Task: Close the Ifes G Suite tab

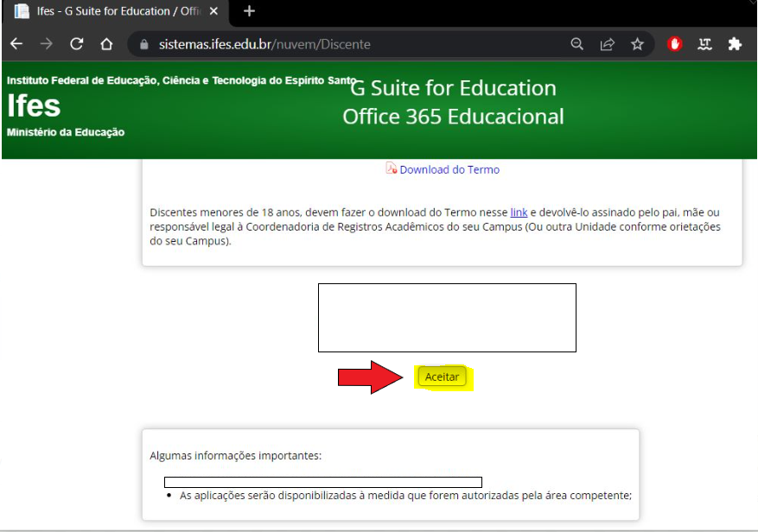Action: 216,11
